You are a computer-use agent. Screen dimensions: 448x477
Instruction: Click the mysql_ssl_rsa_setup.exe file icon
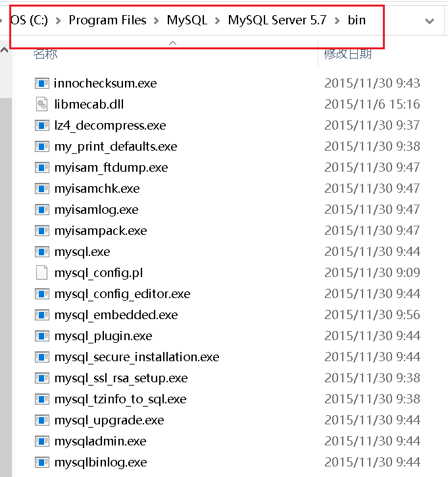coord(42,378)
